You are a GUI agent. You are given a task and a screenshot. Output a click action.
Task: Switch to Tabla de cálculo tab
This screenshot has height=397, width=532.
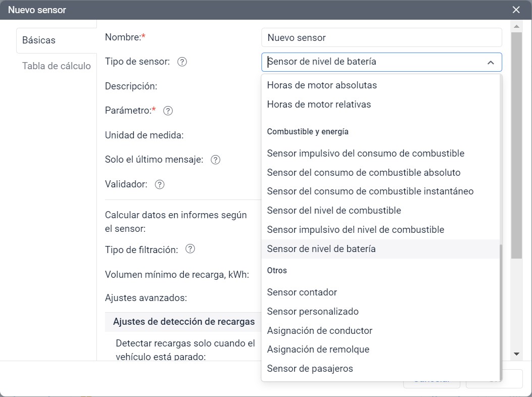click(x=56, y=66)
